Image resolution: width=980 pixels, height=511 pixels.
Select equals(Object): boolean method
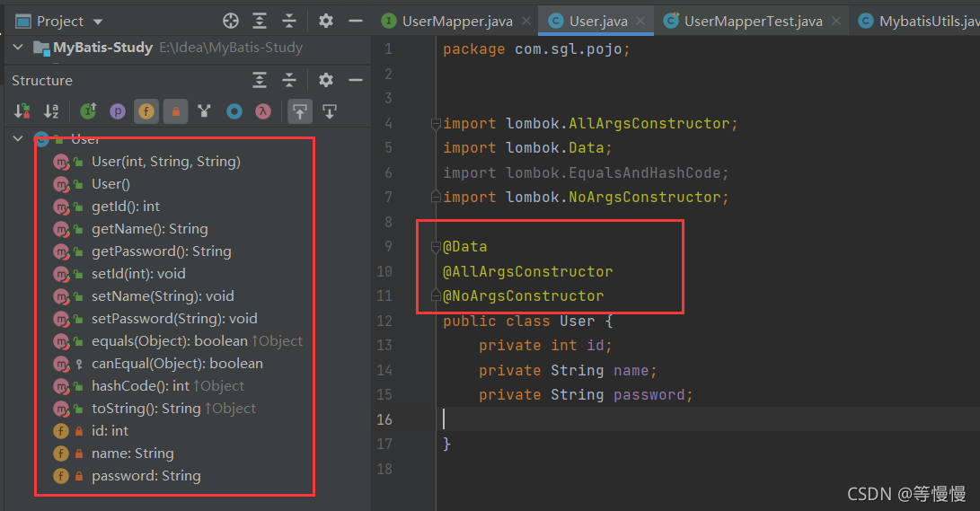170,341
